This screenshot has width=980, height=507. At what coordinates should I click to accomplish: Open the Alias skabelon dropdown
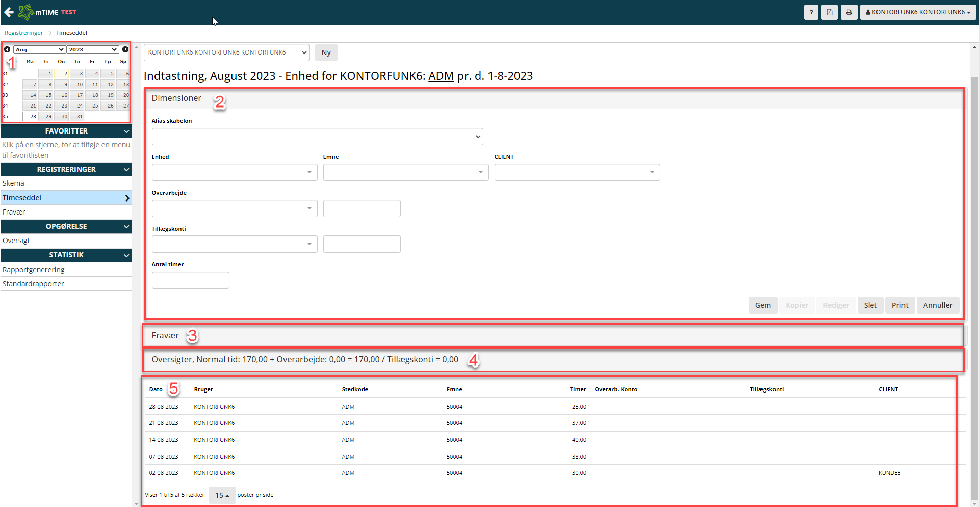click(x=317, y=137)
